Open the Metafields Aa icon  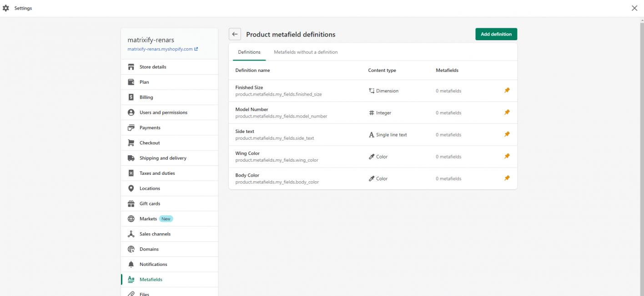pyautogui.click(x=131, y=279)
